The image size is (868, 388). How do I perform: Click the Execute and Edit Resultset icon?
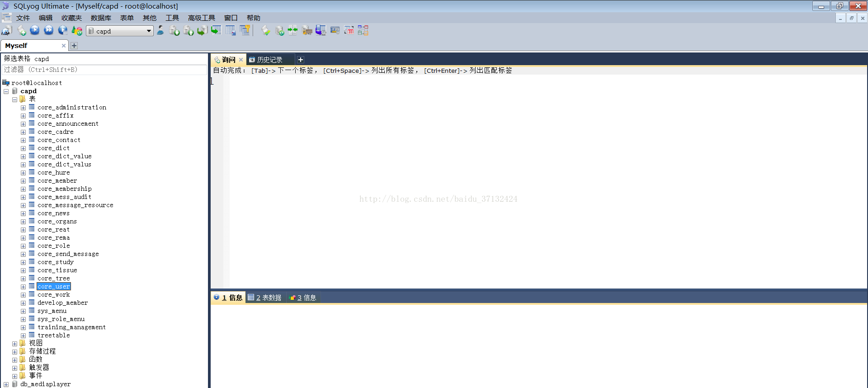coord(63,30)
